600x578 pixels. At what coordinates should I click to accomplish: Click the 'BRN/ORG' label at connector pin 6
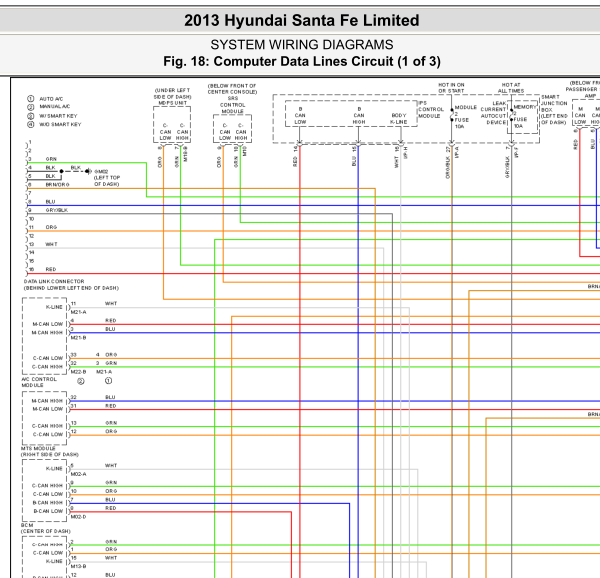pos(57,184)
